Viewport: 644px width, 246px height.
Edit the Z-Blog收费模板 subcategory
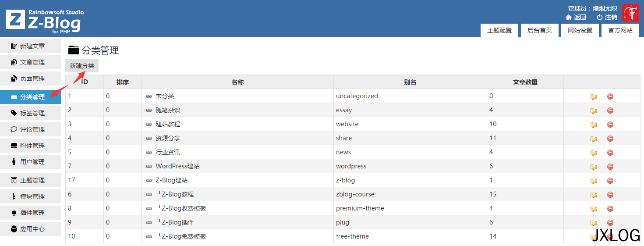pos(594,209)
